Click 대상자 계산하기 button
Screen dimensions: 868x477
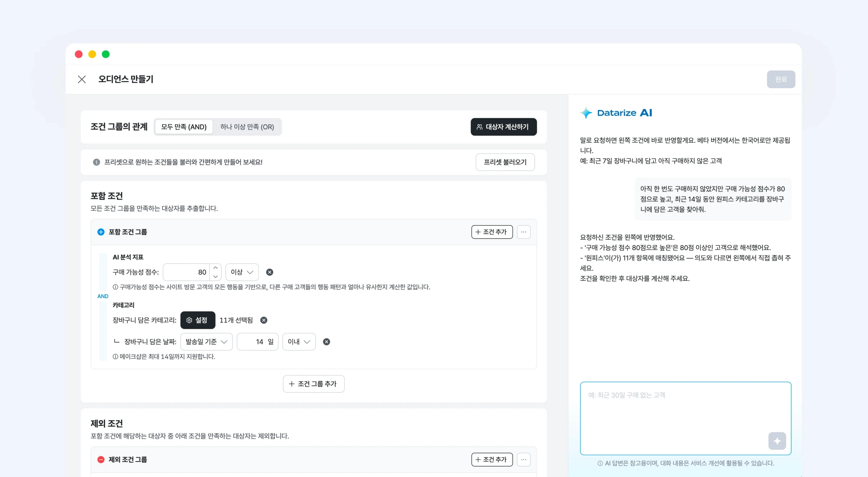tap(503, 127)
